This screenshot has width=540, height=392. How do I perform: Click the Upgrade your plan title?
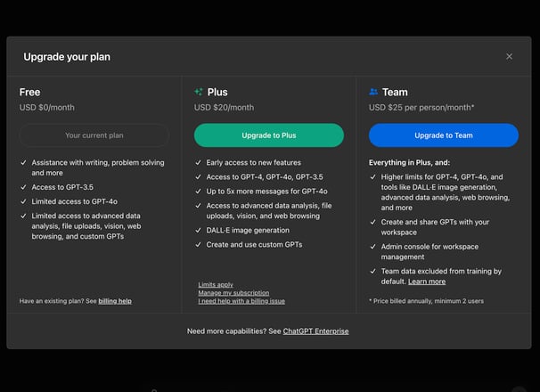point(67,57)
